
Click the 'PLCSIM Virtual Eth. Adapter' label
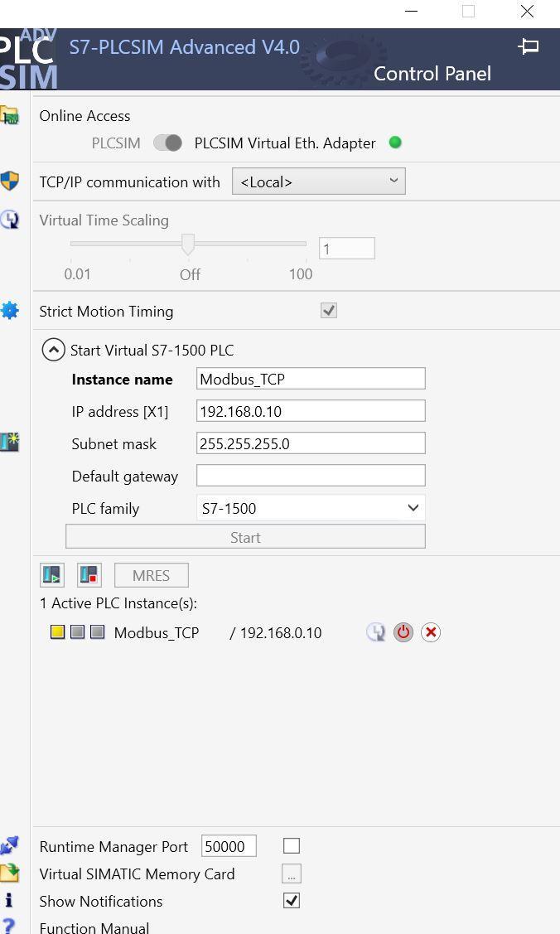285,143
